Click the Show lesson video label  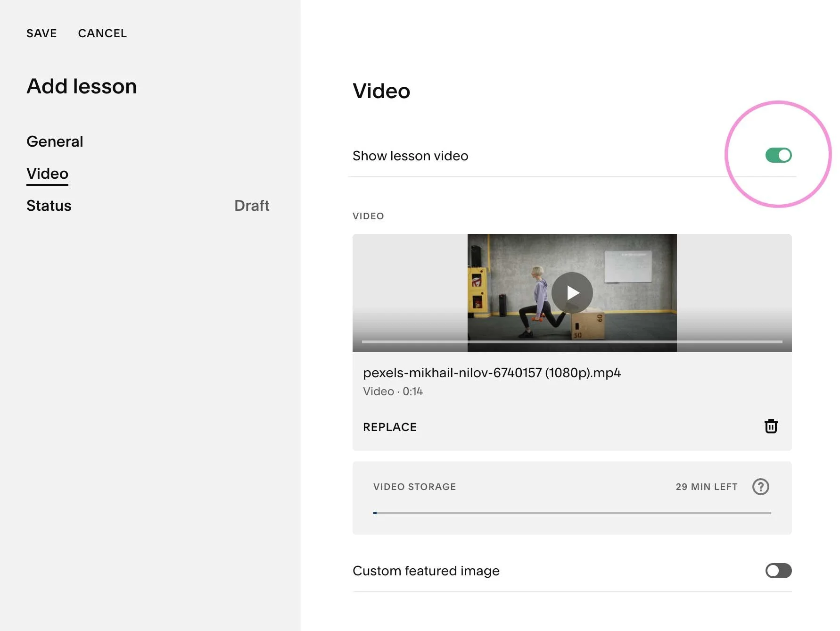[410, 156]
